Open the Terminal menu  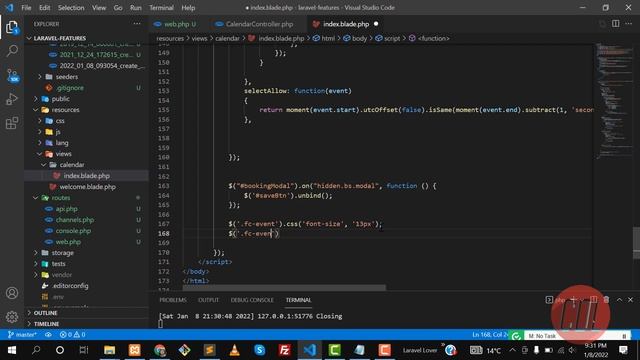tap(161, 8)
